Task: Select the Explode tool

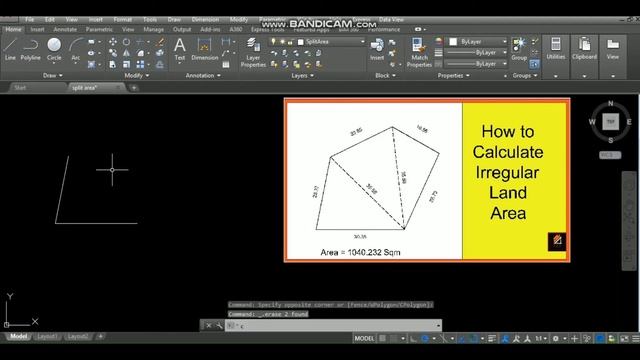Action: pos(160,53)
